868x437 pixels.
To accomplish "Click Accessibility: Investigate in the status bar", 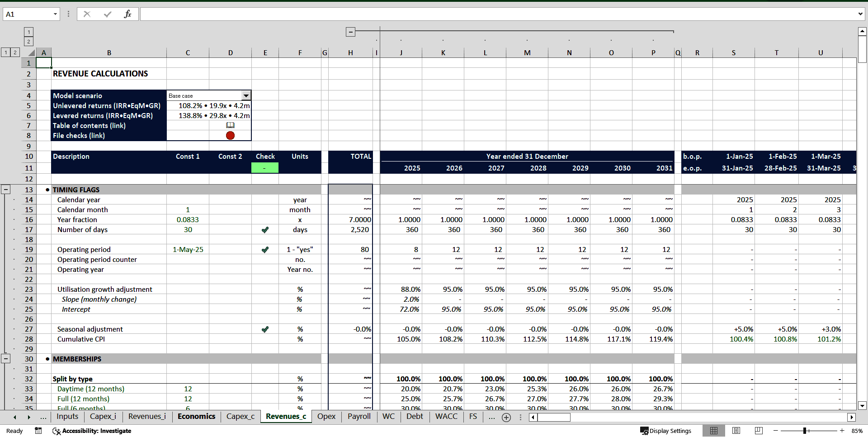I will (x=92, y=431).
